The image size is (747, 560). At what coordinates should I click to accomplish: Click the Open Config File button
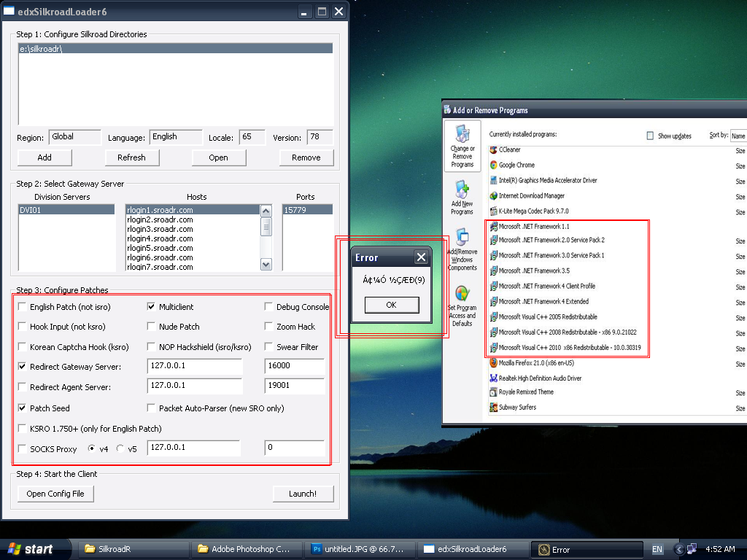[x=55, y=494]
